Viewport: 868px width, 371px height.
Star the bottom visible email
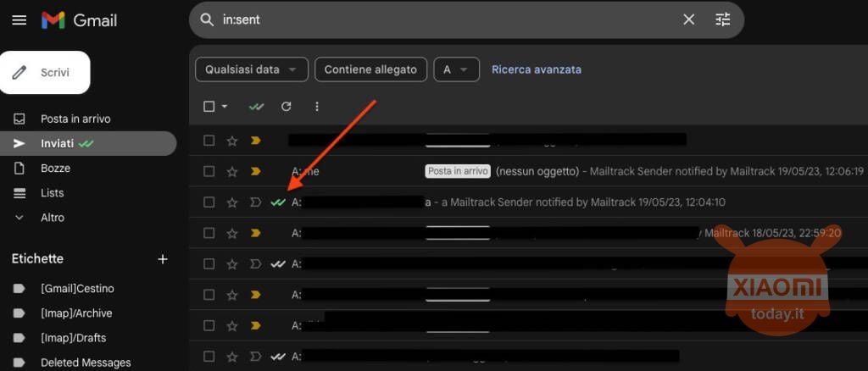pos(232,357)
